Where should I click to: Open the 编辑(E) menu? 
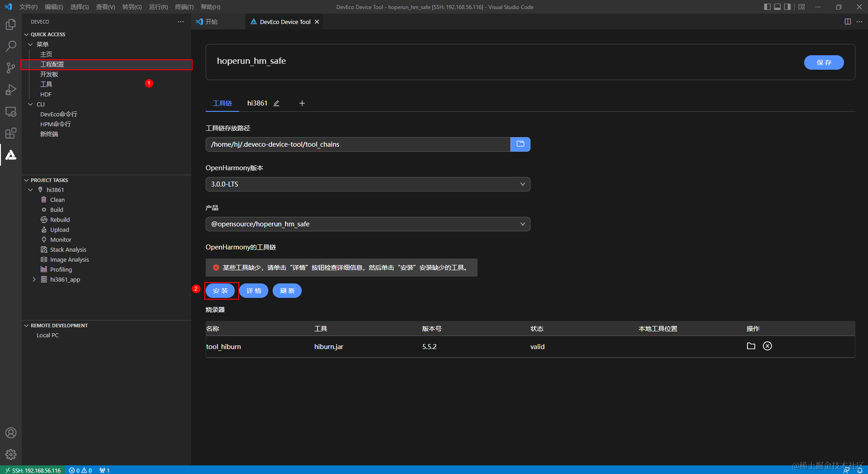pos(54,7)
